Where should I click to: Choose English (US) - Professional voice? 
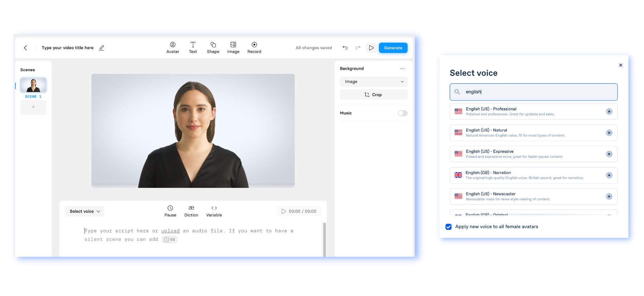[526, 112]
